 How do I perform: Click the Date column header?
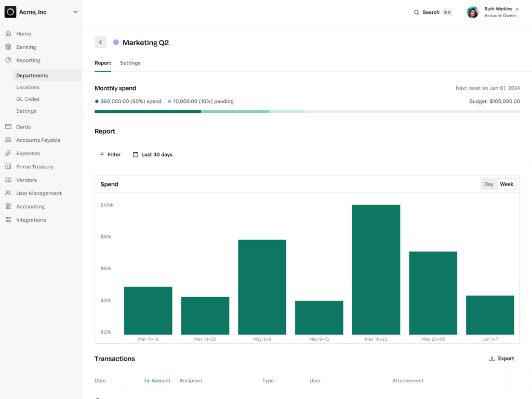click(x=100, y=381)
